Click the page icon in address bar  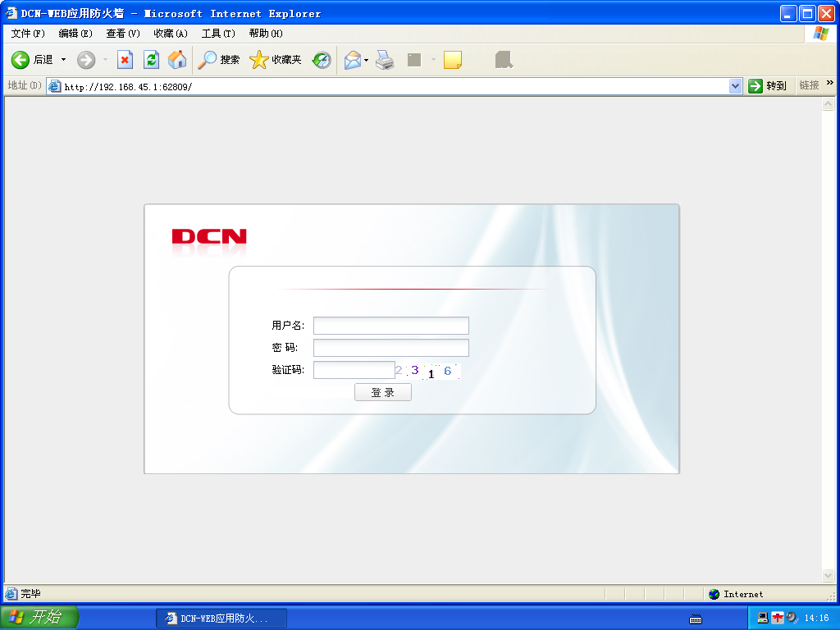(55, 86)
